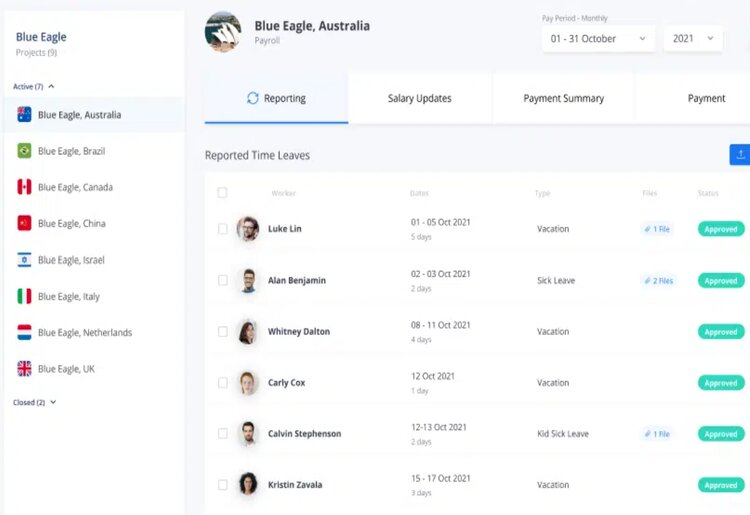Click the UK flag icon in sidebar

point(24,369)
